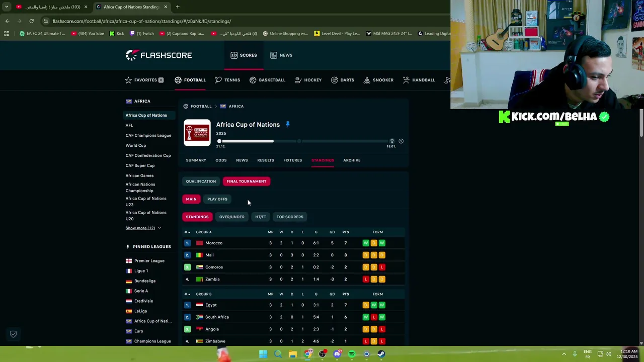
Task: Open the YouTube bookmark
Action: click(87, 34)
